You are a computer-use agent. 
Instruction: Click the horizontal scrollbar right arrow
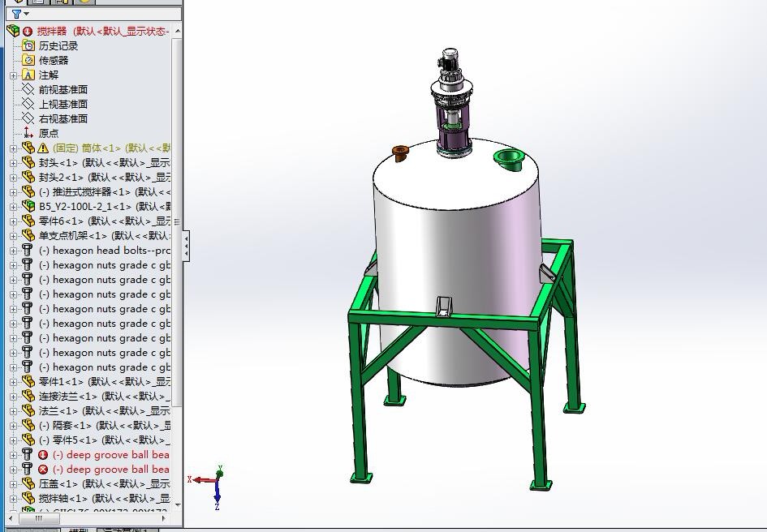163,518
